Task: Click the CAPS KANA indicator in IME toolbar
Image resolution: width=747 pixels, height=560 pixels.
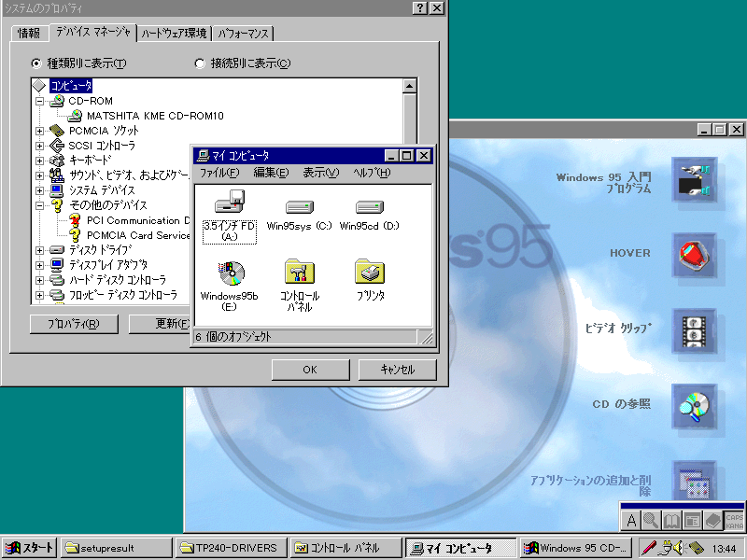Action: (x=734, y=521)
